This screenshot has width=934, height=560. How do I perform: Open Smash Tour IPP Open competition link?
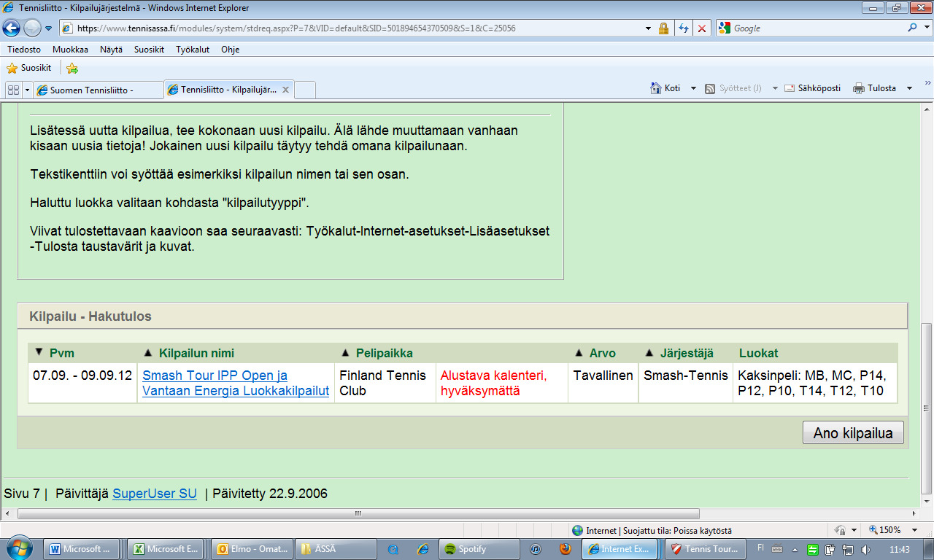pos(236,383)
